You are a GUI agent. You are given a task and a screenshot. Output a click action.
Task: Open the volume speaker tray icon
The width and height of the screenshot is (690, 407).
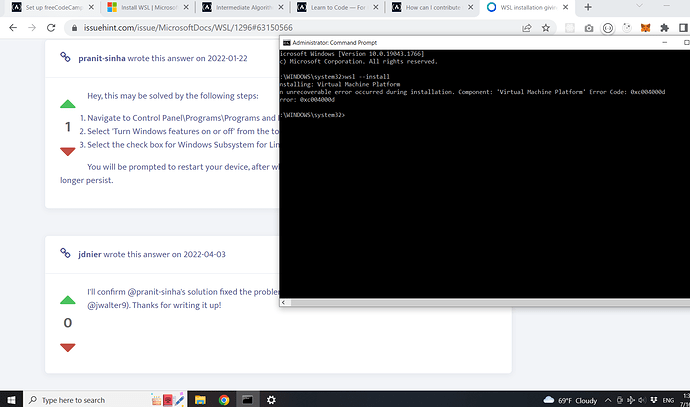(642, 400)
